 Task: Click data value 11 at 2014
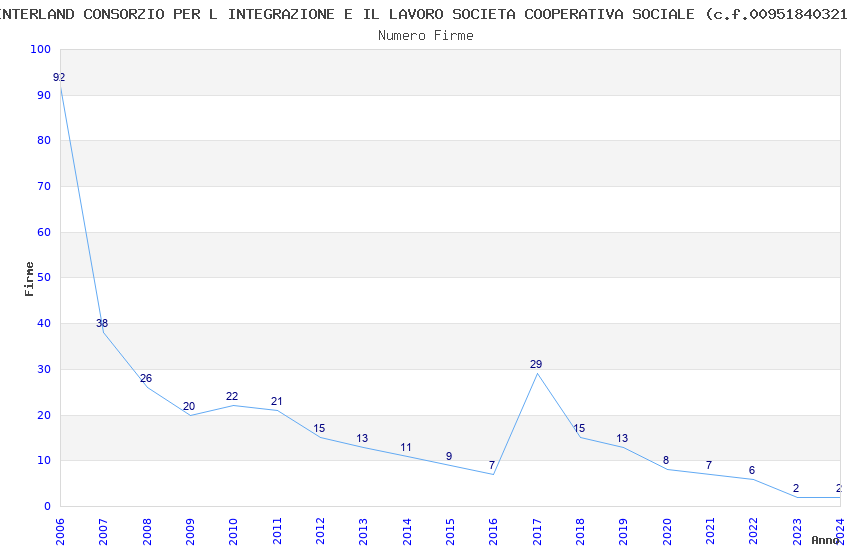click(x=406, y=448)
